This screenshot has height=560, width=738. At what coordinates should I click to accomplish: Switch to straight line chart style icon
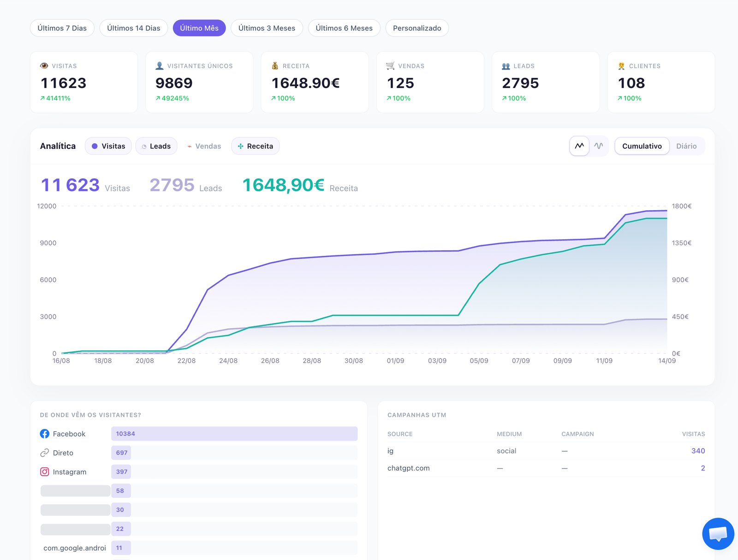tap(579, 146)
